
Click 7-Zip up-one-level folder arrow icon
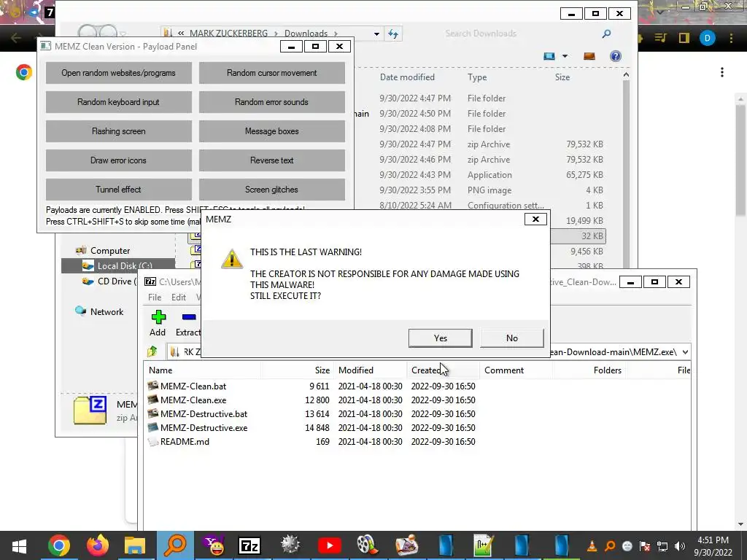(152, 352)
